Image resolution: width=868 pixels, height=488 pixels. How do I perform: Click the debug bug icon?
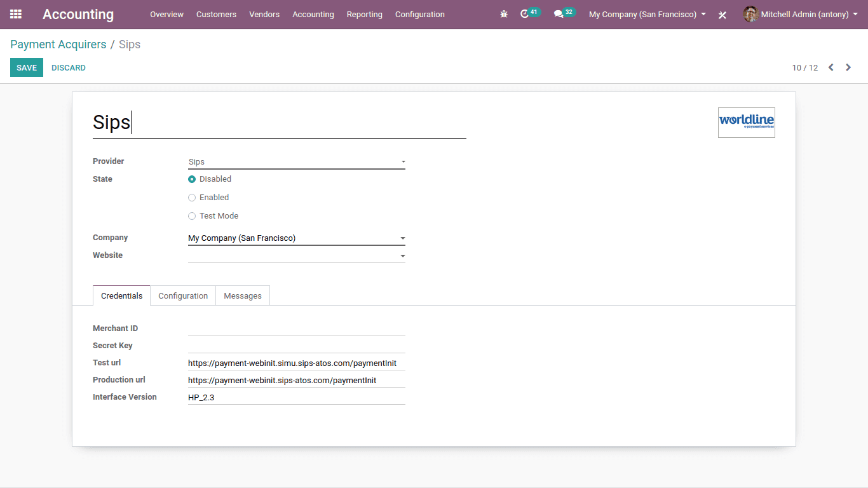pos(504,14)
